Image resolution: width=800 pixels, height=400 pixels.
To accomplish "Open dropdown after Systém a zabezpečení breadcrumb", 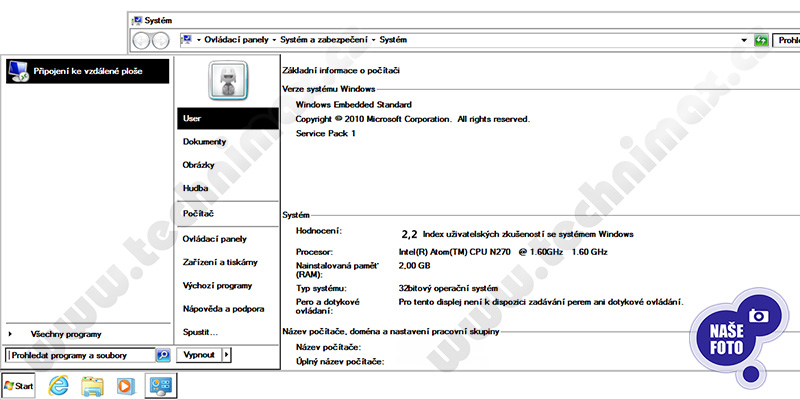I will pyautogui.click(x=374, y=40).
